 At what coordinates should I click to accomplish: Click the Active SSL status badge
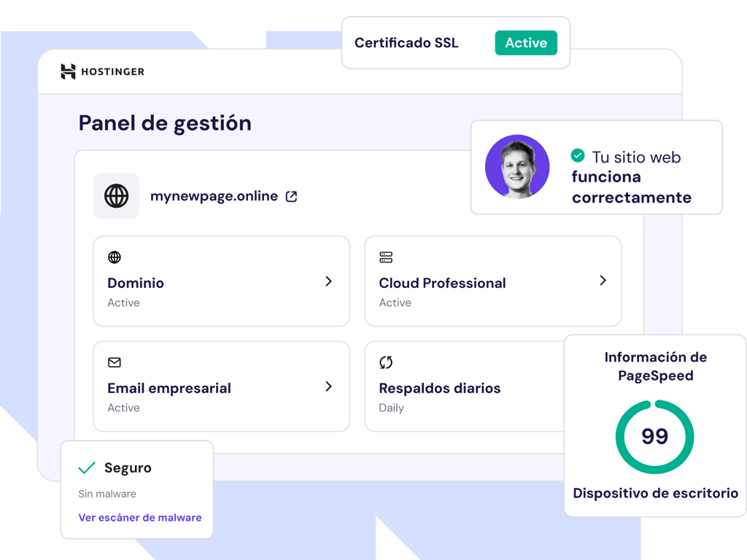point(526,43)
